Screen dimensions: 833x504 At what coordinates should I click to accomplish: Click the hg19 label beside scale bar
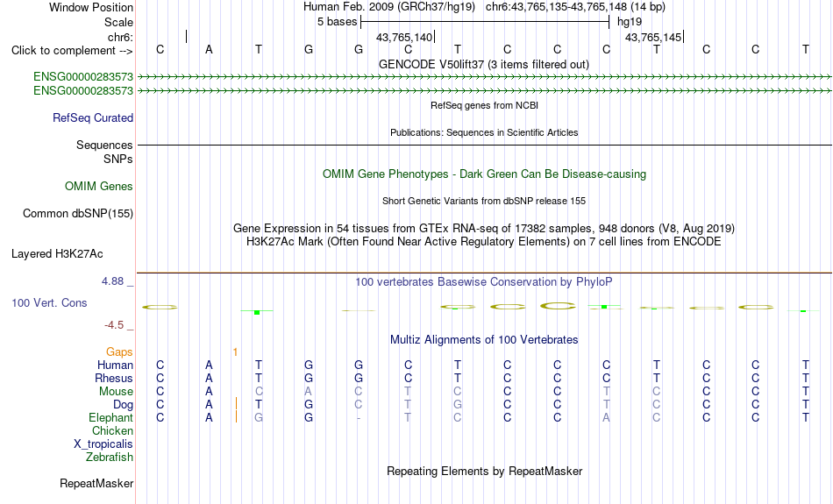(x=629, y=22)
